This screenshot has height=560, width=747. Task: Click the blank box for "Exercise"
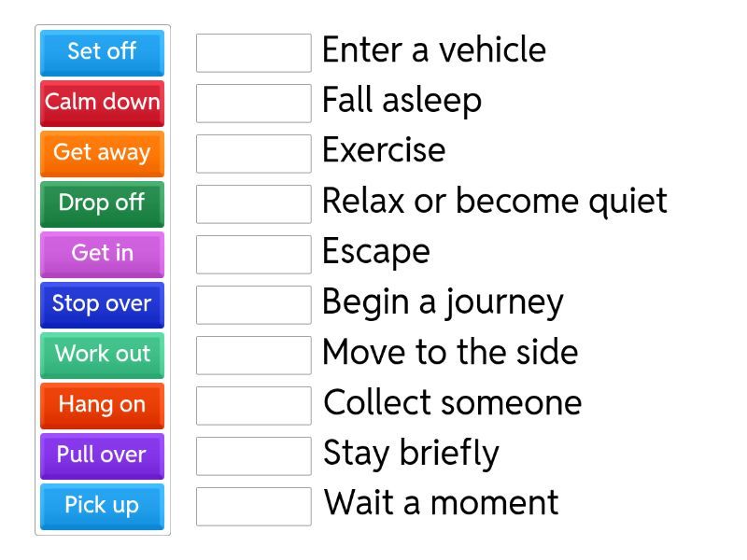tap(253, 154)
